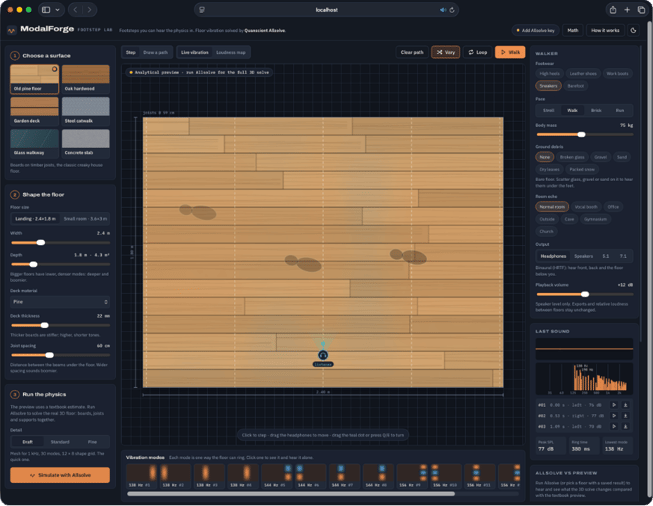Screen dimensions: 653x506
Task: Select Landing 2.4×1.8 m floor size
Action: tap(35, 219)
